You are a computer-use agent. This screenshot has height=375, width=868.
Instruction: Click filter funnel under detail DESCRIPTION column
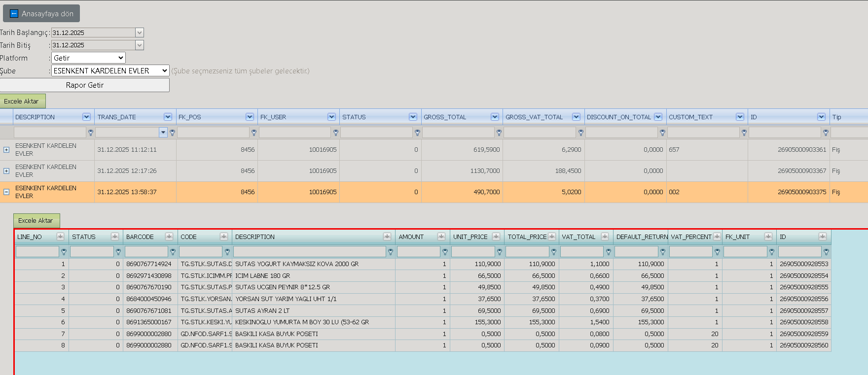coord(391,252)
